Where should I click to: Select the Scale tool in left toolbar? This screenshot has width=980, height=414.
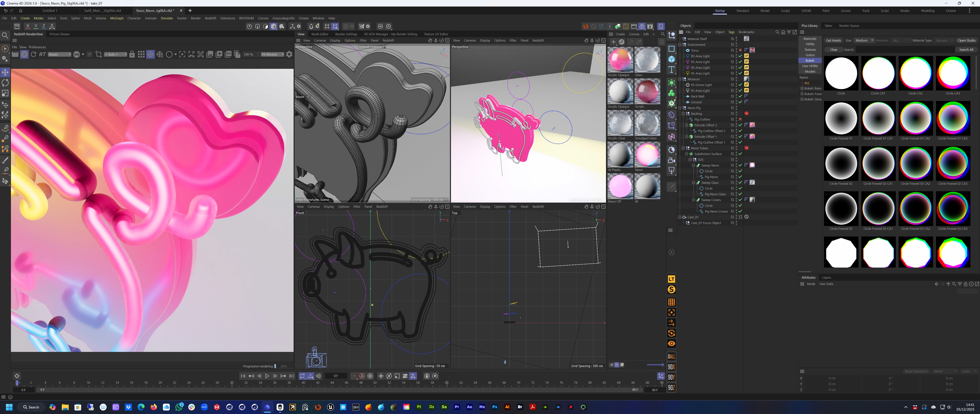[5, 93]
